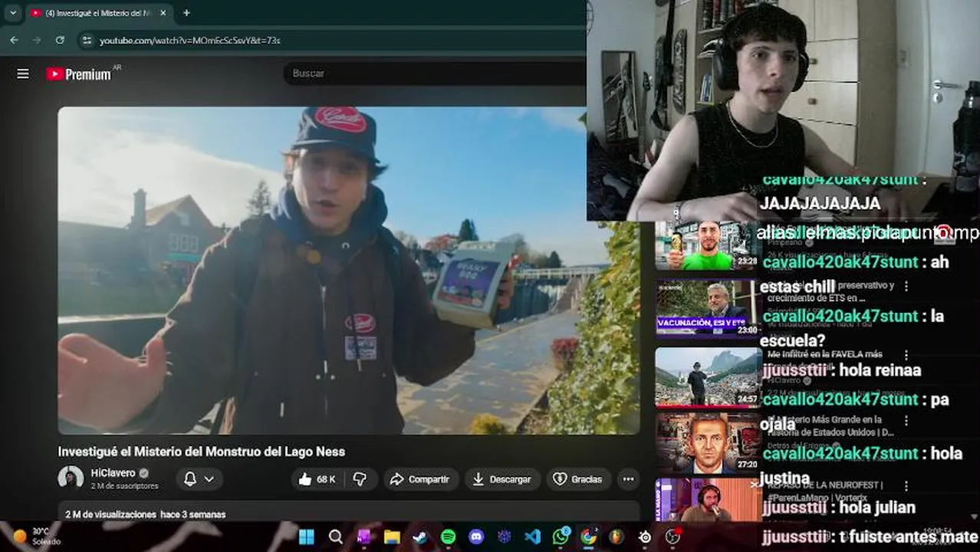
Task: Click the browser forward arrow
Action: pyautogui.click(x=37, y=40)
